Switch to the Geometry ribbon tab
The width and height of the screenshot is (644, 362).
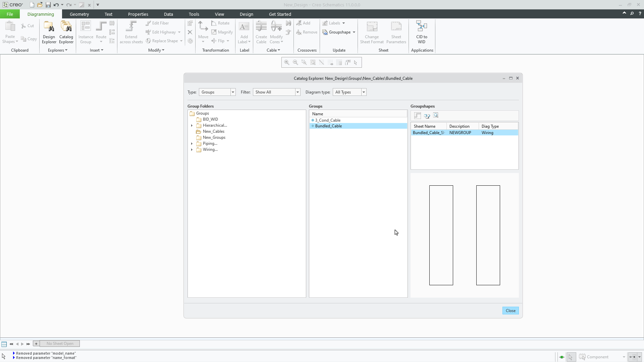tap(79, 14)
